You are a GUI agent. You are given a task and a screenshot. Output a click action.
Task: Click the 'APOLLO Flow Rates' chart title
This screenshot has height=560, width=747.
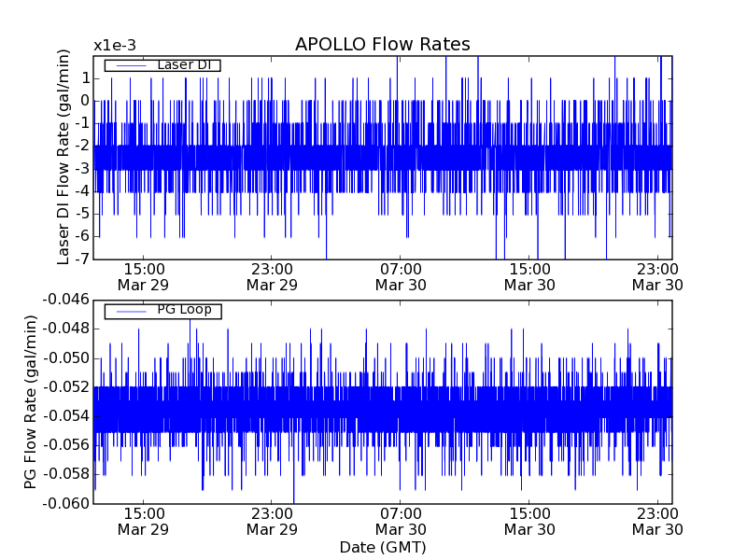[x=383, y=44]
